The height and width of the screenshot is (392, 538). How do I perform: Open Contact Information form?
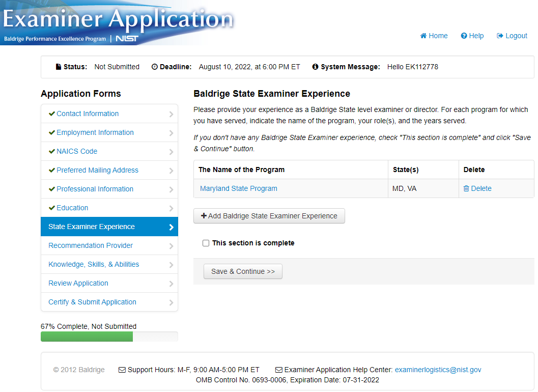109,114
